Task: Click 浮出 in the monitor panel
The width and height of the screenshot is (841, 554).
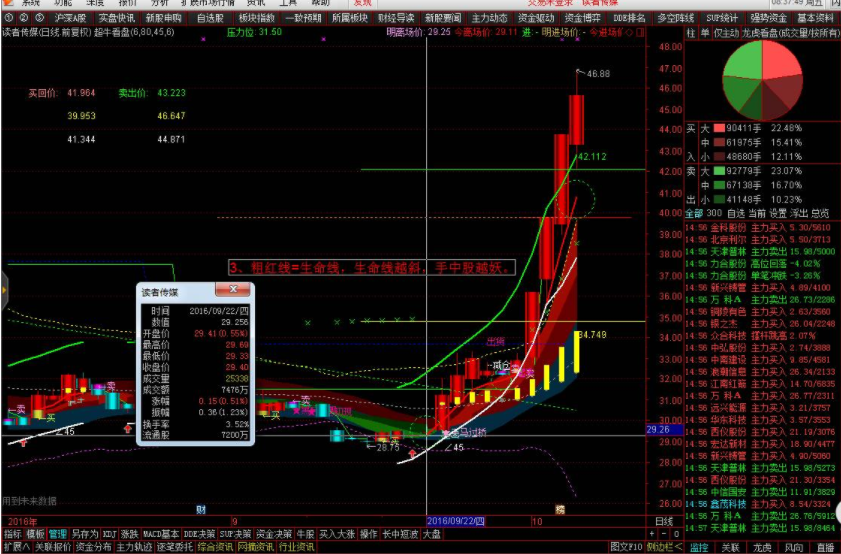Action: coord(799,213)
